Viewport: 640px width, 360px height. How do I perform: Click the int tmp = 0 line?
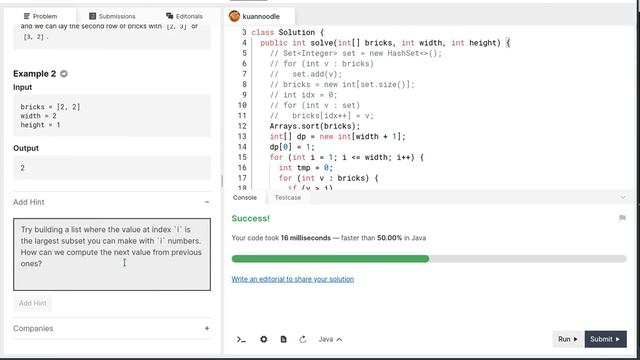coord(306,168)
